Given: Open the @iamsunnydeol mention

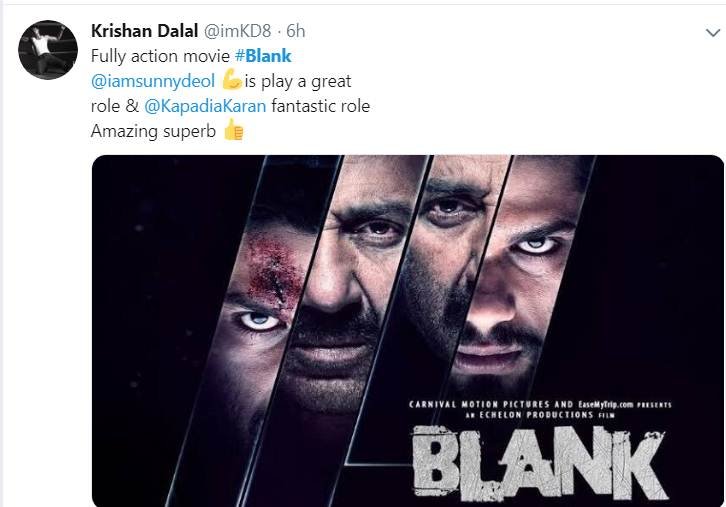Looking at the screenshot, I should (153, 81).
